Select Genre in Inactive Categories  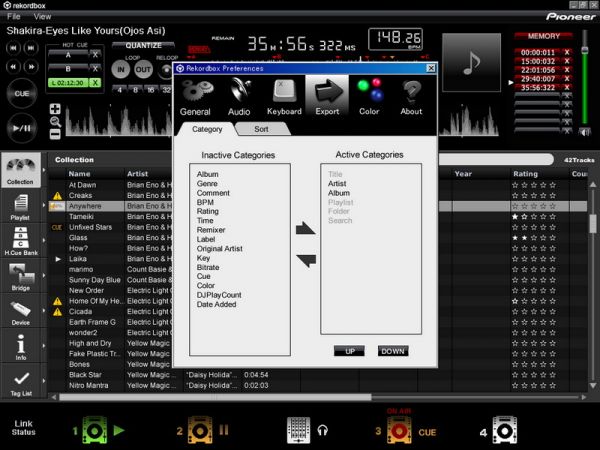[207, 184]
